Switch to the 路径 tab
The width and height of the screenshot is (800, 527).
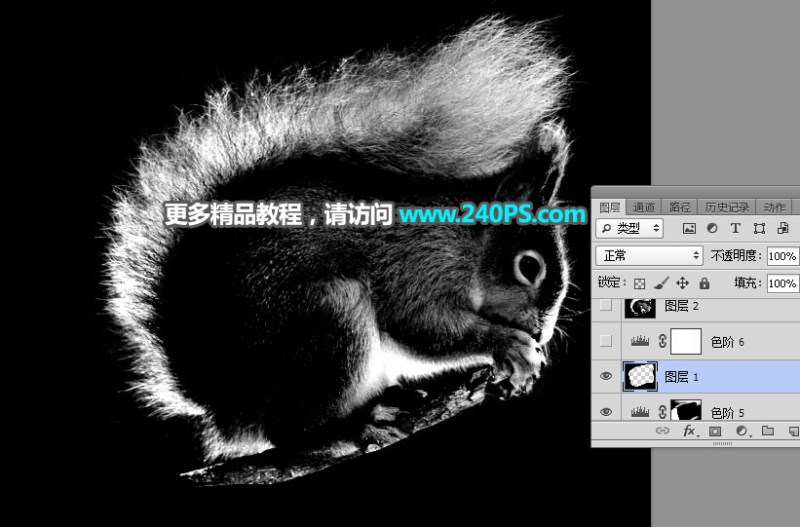(x=680, y=207)
